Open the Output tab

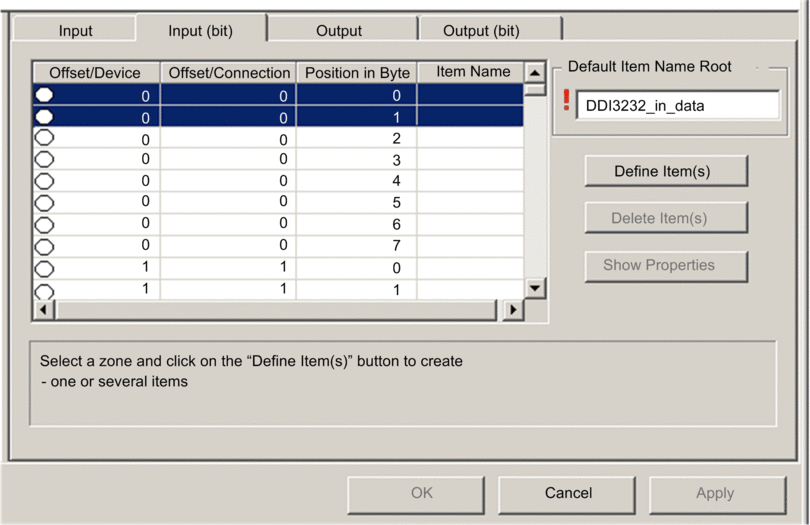pos(339,30)
